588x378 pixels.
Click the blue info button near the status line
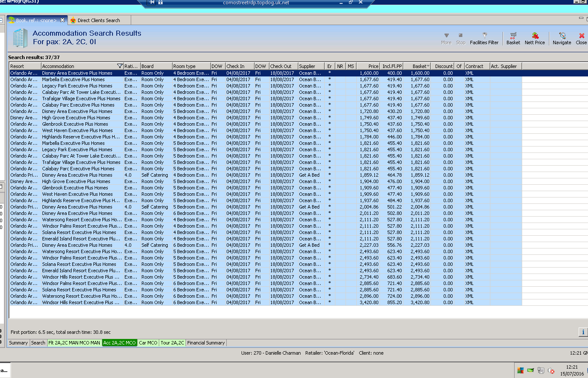pyautogui.click(x=583, y=332)
